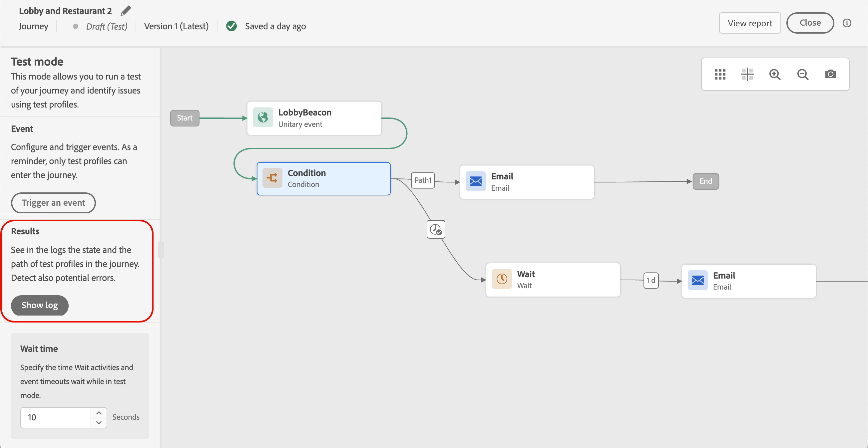Image resolution: width=868 pixels, height=448 pixels.
Task: Select the Wait activity node
Action: coord(553,280)
